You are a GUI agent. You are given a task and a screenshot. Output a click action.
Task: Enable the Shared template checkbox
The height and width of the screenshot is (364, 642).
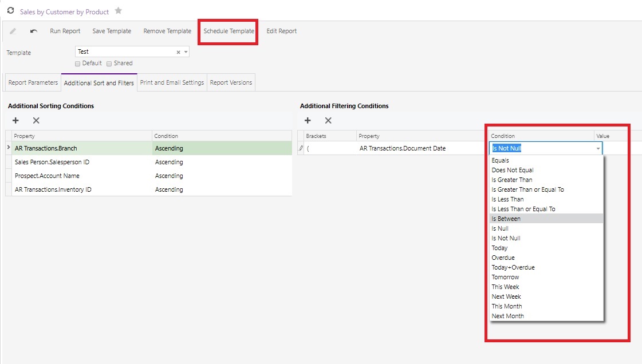(x=109, y=64)
